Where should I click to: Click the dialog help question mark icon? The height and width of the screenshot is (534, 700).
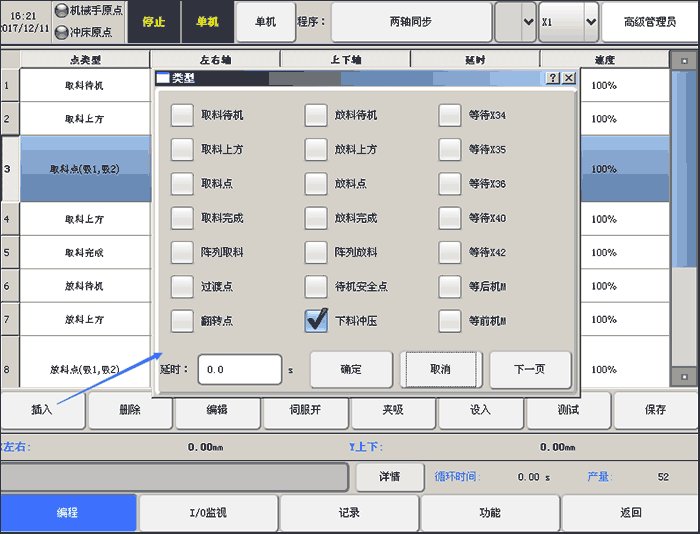[x=552, y=78]
